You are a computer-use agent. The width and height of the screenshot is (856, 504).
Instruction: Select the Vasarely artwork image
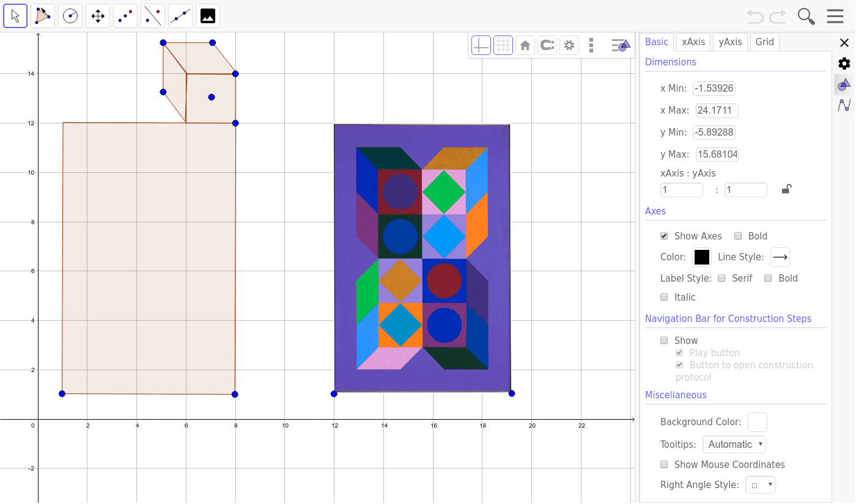pos(422,258)
